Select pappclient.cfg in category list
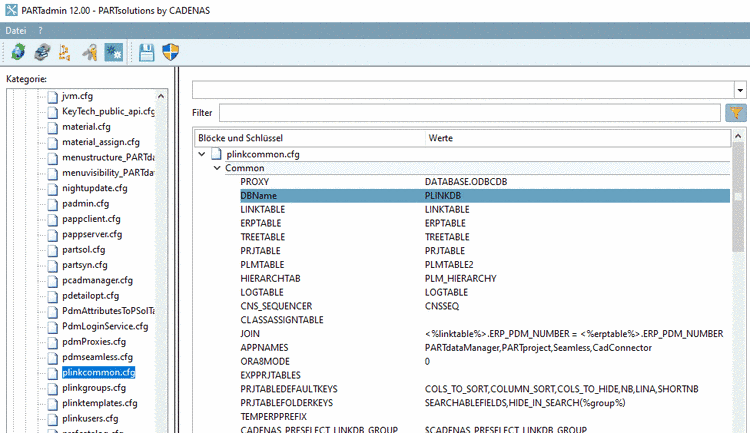Image resolution: width=750 pixels, height=433 pixels. [91, 219]
